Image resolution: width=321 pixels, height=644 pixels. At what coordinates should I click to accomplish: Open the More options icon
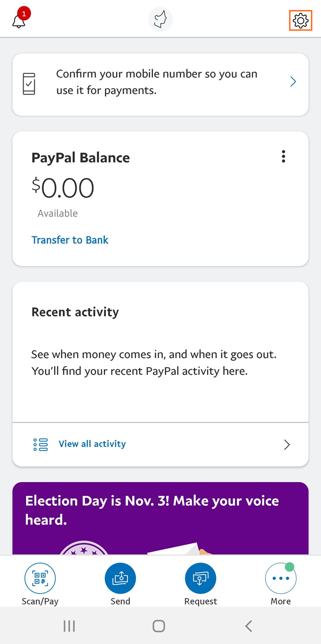point(280,578)
